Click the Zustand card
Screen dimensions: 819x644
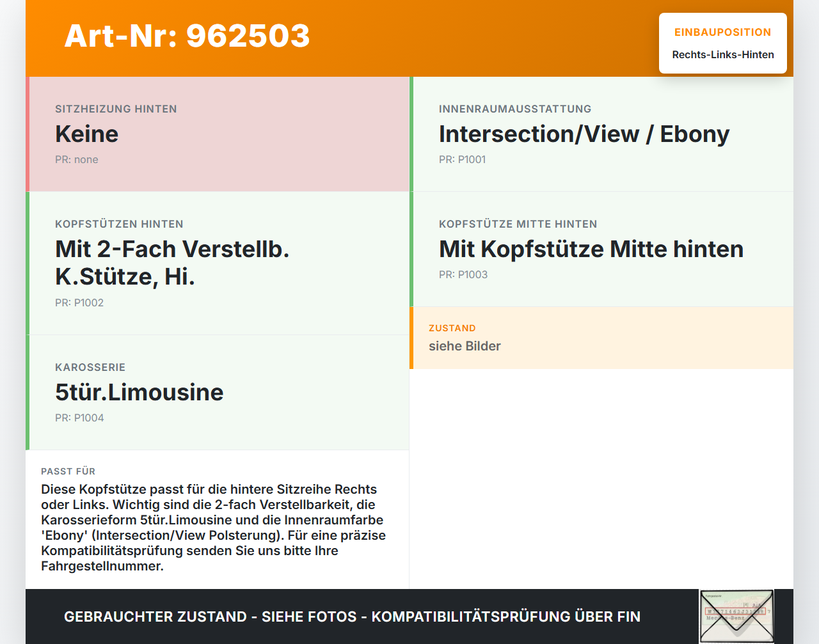coord(601,338)
